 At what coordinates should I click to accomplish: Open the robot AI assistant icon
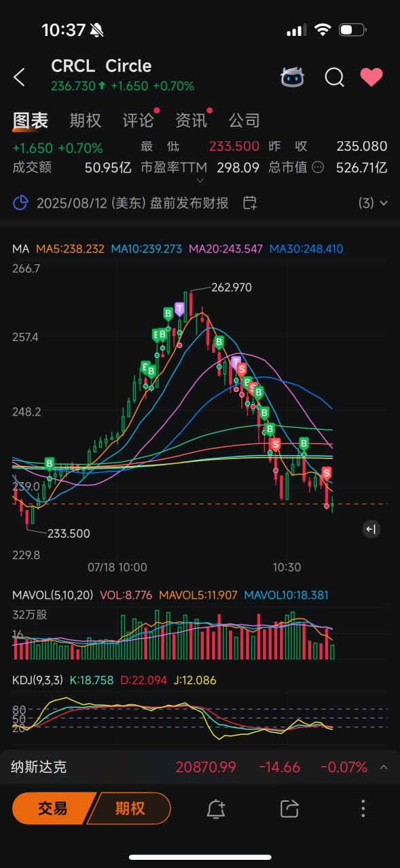293,77
